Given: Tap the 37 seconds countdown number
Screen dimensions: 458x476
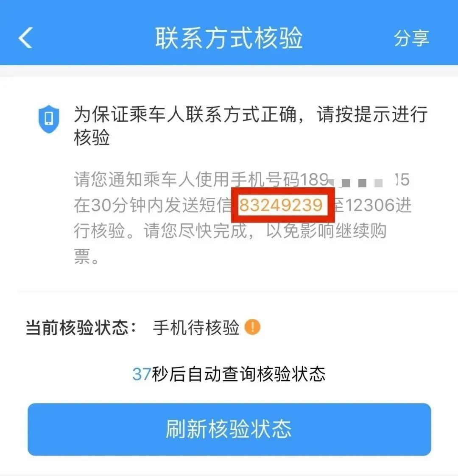Looking at the screenshot, I should [142, 374].
